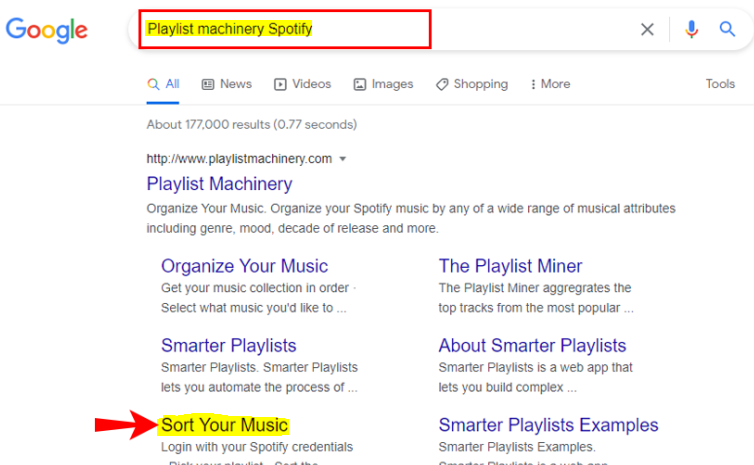Switch to the Images tab
754x465 pixels.
[x=383, y=84]
